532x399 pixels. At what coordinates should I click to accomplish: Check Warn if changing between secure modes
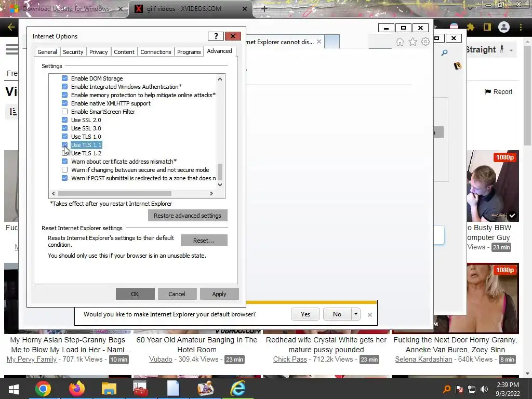(x=65, y=170)
